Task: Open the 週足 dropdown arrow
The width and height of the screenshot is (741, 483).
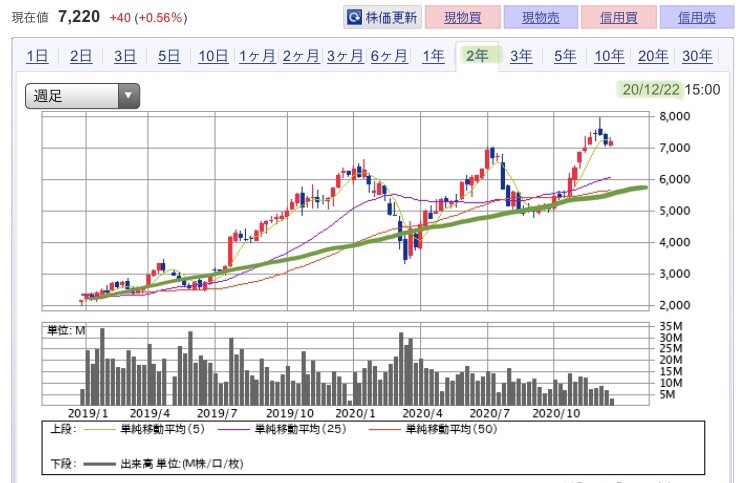Action: coord(128,95)
